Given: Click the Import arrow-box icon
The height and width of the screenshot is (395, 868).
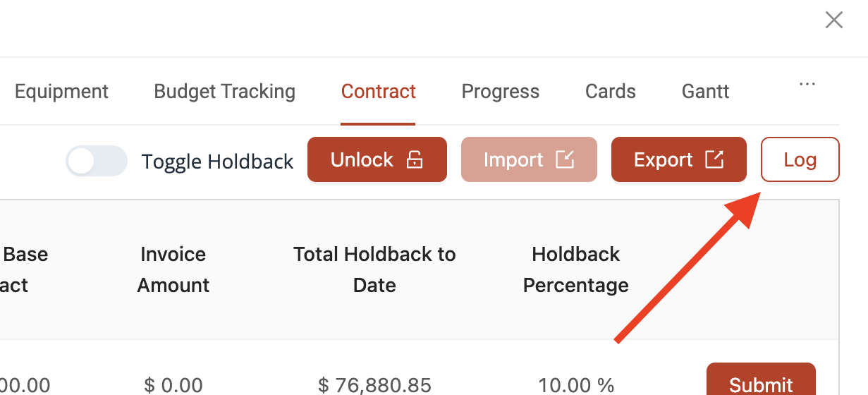Looking at the screenshot, I should [565, 160].
